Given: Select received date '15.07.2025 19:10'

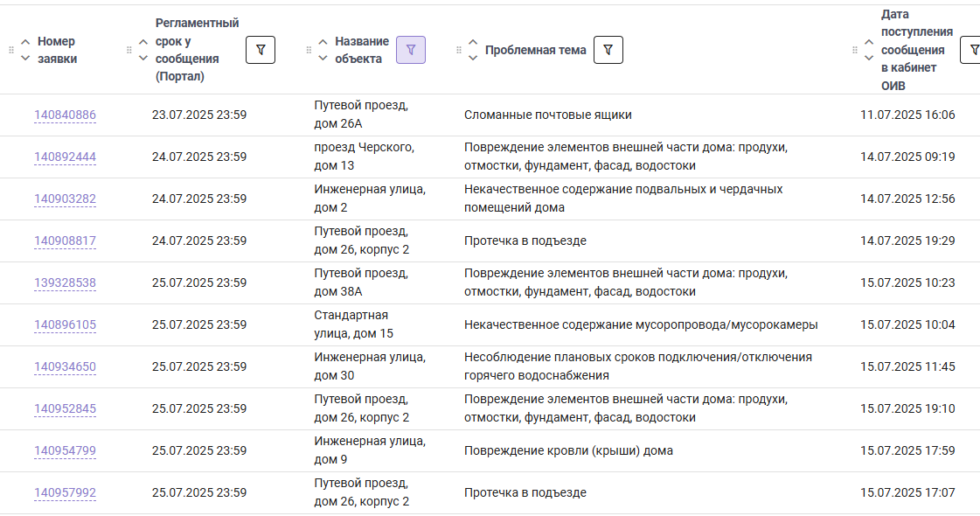Looking at the screenshot, I should coord(907,408).
